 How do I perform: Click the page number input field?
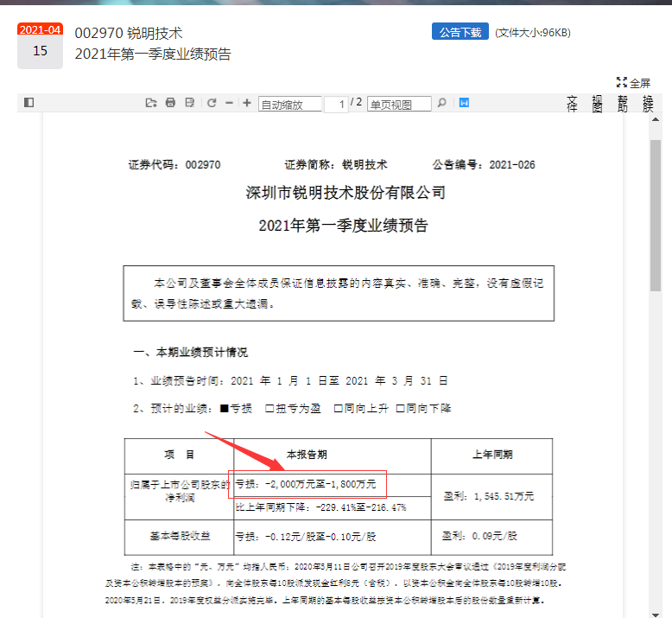(336, 105)
